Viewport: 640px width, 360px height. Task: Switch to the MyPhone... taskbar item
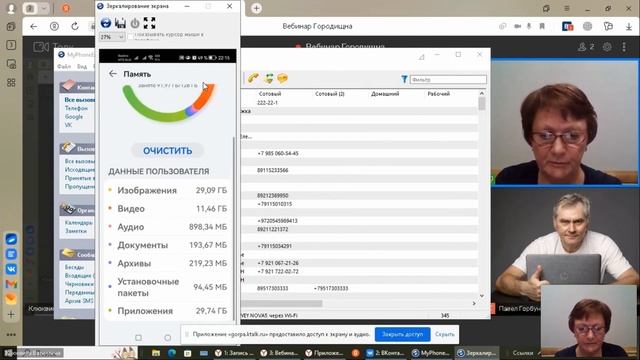tap(430, 353)
